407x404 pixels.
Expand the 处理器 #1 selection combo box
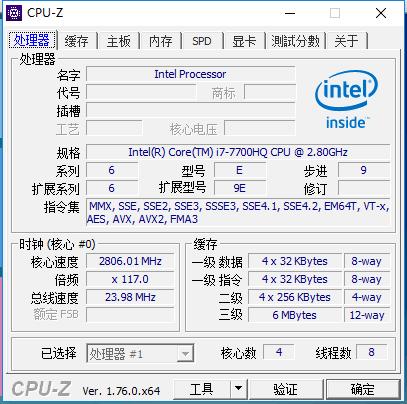tap(140, 353)
